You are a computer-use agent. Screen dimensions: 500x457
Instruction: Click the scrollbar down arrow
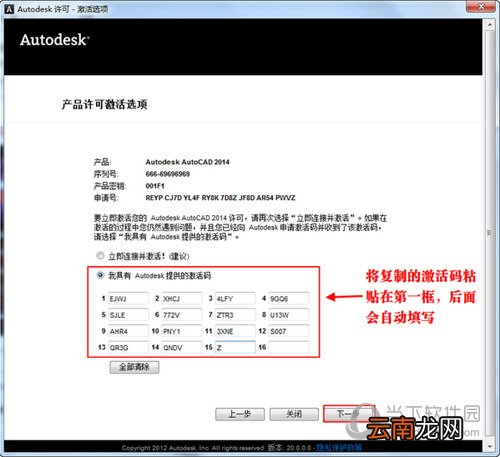489,446
